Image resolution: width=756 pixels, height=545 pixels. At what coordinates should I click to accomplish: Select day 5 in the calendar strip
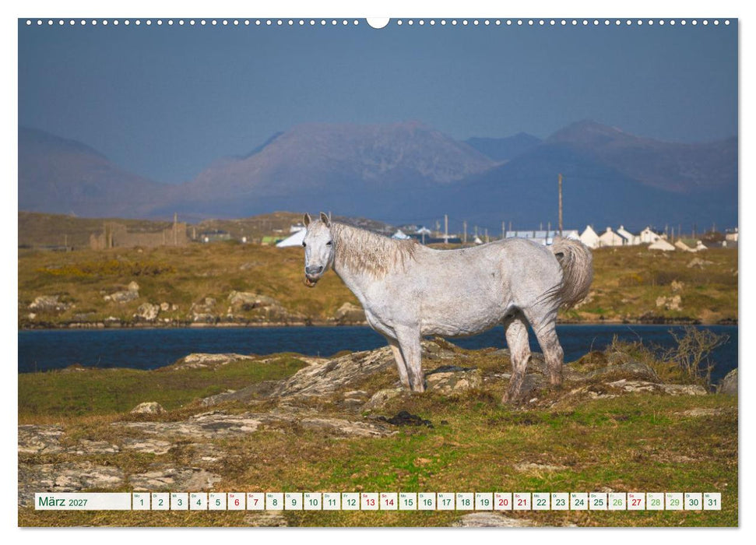point(217,501)
